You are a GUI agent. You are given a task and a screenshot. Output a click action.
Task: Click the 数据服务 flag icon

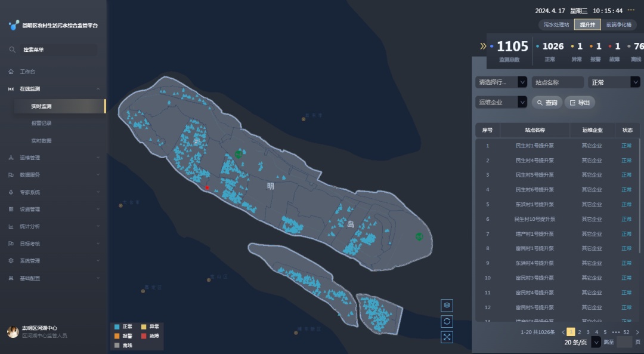click(11, 175)
